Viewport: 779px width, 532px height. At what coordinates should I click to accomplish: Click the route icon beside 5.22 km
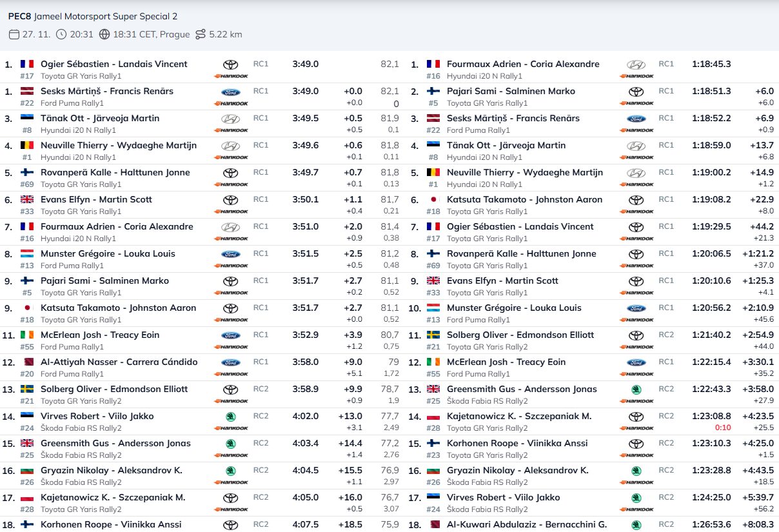pos(201,34)
